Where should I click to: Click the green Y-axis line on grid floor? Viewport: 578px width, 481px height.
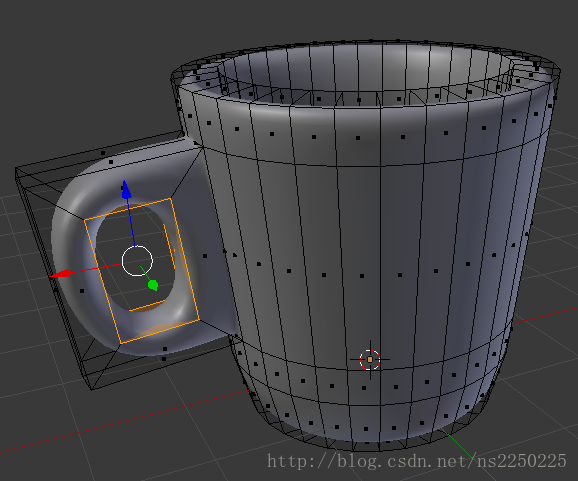[x=466, y=452]
